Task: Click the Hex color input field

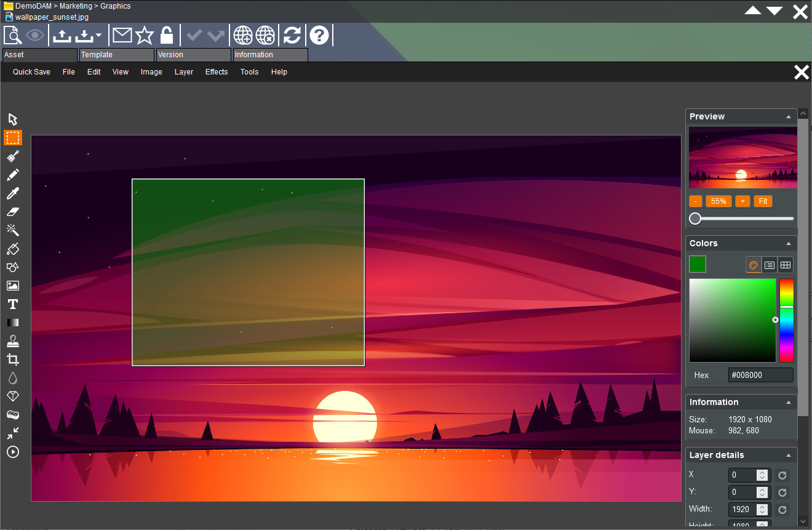Action: 760,375
